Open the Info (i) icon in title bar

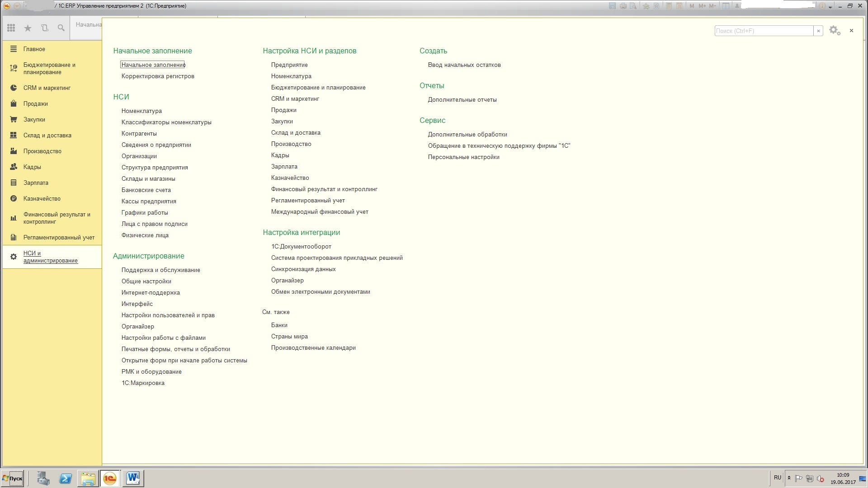[822, 6]
